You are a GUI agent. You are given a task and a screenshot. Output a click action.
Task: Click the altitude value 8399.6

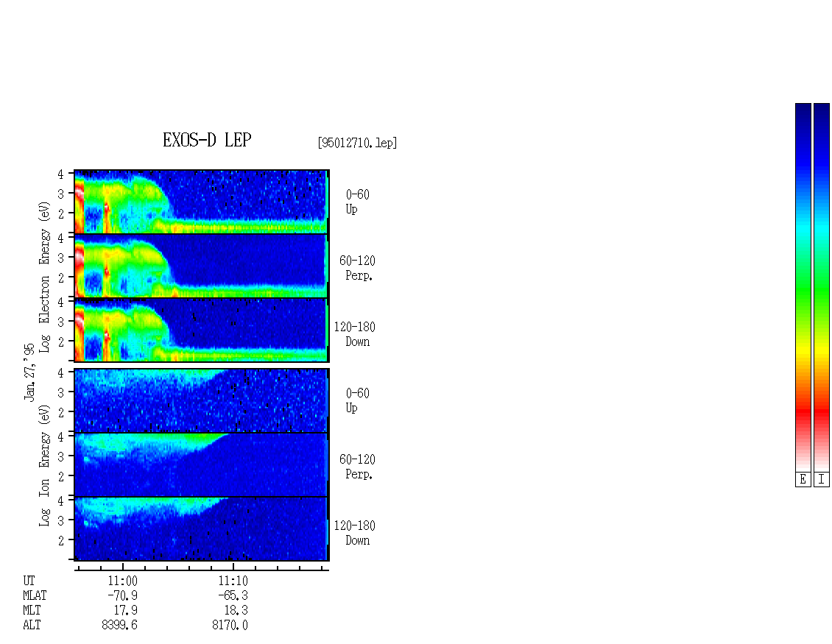[x=119, y=625]
